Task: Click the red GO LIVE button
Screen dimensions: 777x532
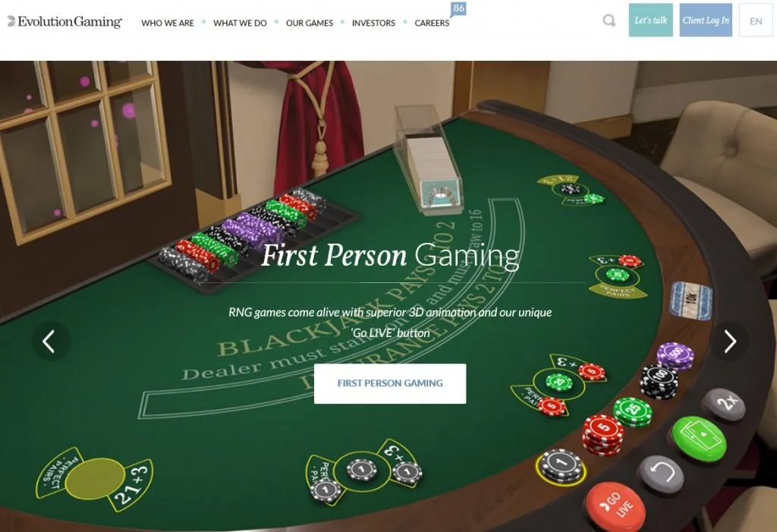Action: tap(615, 507)
